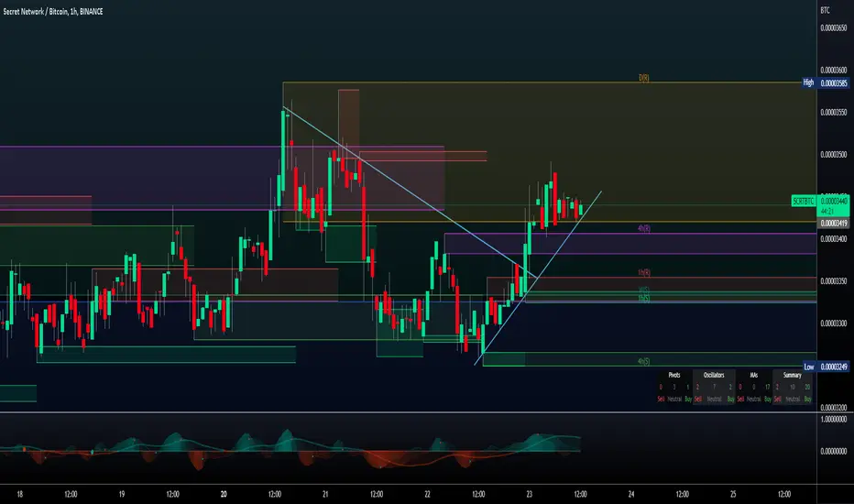This screenshot has height=504, width=854.
Task: Click the Pivots column header in ratings table
Action: coord(674,375)
